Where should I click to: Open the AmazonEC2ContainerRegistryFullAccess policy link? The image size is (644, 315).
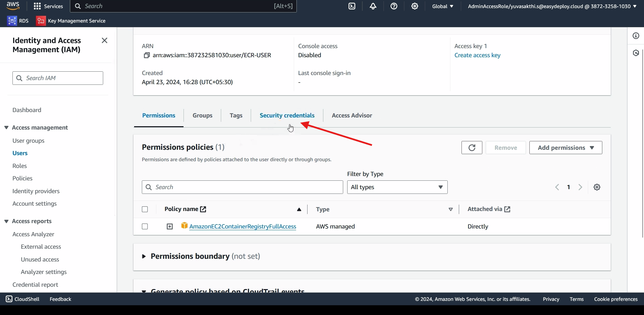(243, 226)
